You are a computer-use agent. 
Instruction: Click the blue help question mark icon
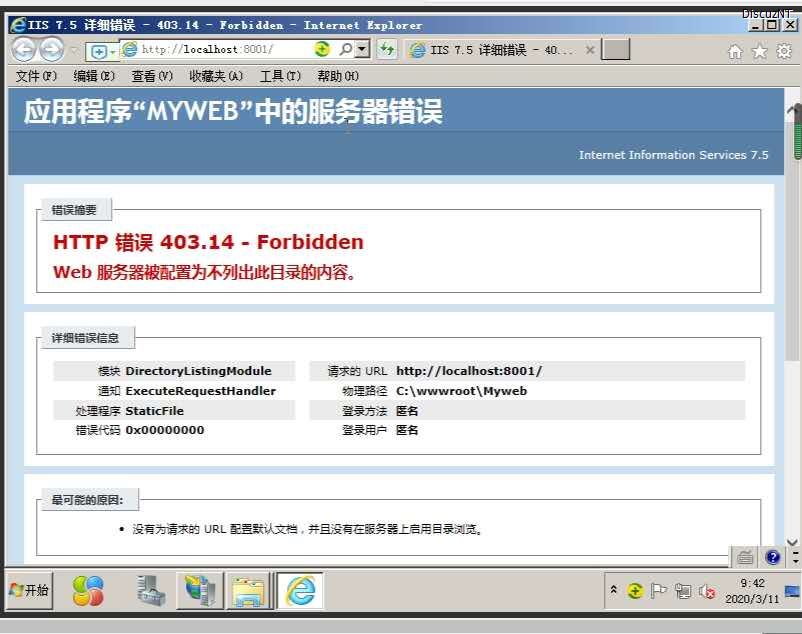(772, 557)
